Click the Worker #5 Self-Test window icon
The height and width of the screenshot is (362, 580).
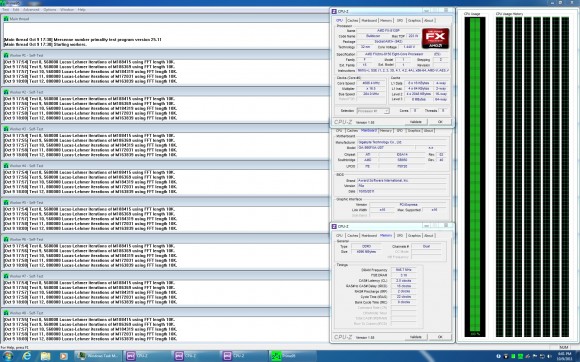tap(6, 202)
